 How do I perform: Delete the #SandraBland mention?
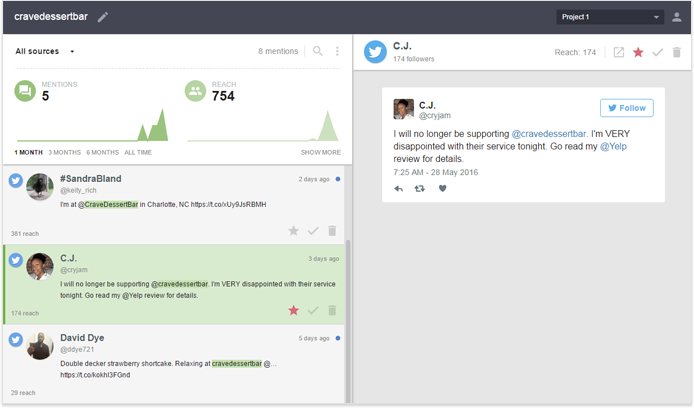click(x=332, y=231)
